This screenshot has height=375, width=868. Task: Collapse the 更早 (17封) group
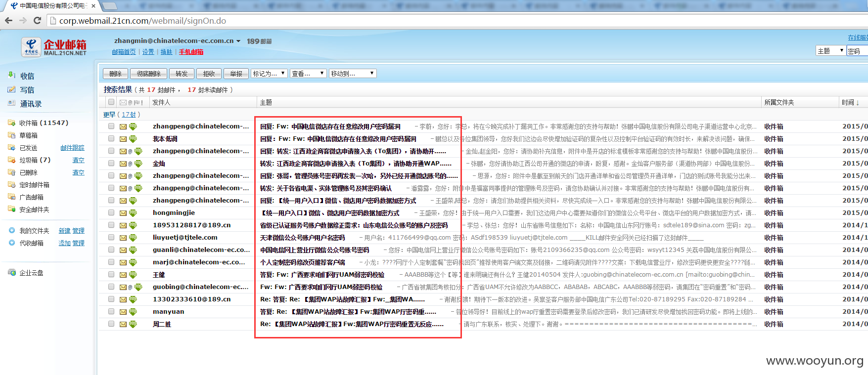(x=122, y=114)
